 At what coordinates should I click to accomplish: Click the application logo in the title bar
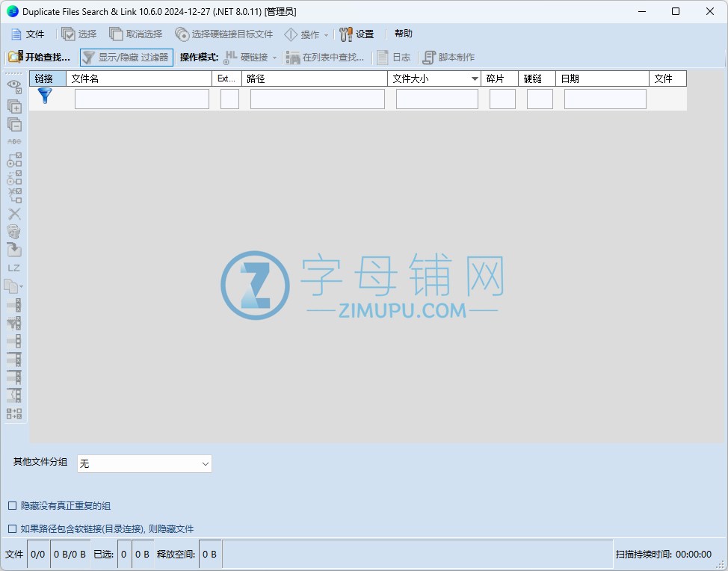(x=13, y=11)
